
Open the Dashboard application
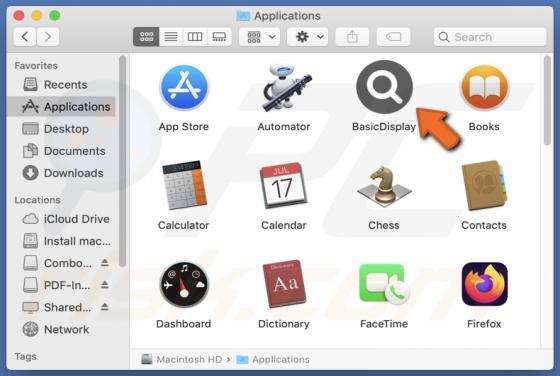point(184,285)
